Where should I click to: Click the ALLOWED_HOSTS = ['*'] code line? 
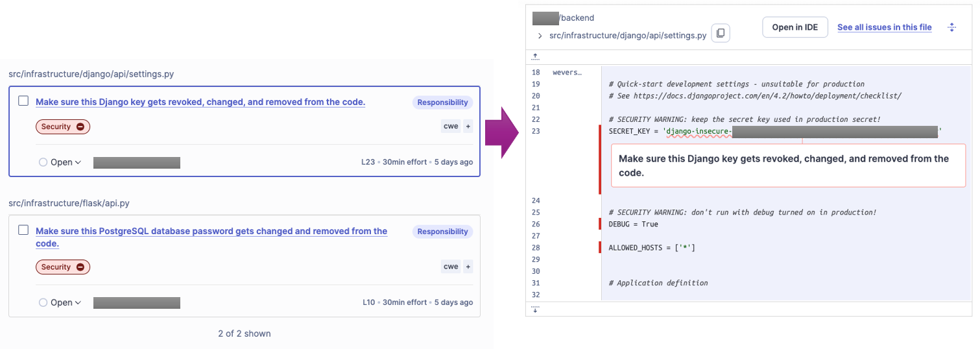click(652, 247)
